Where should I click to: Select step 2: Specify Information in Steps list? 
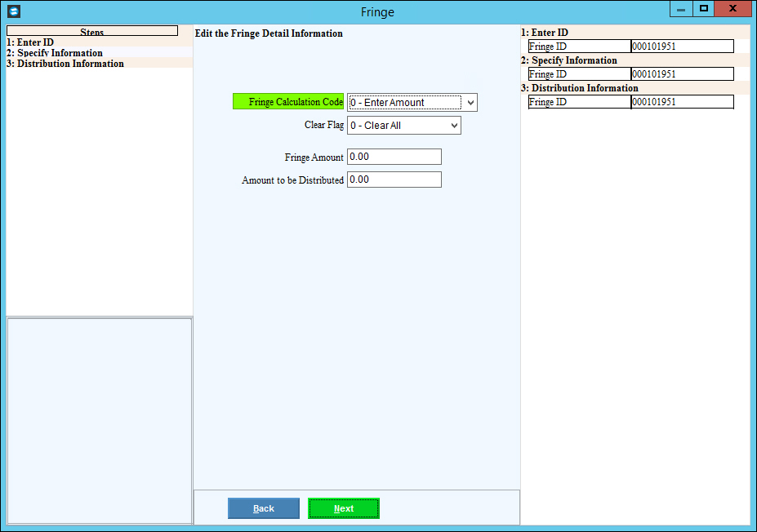[x=100, y=52]
